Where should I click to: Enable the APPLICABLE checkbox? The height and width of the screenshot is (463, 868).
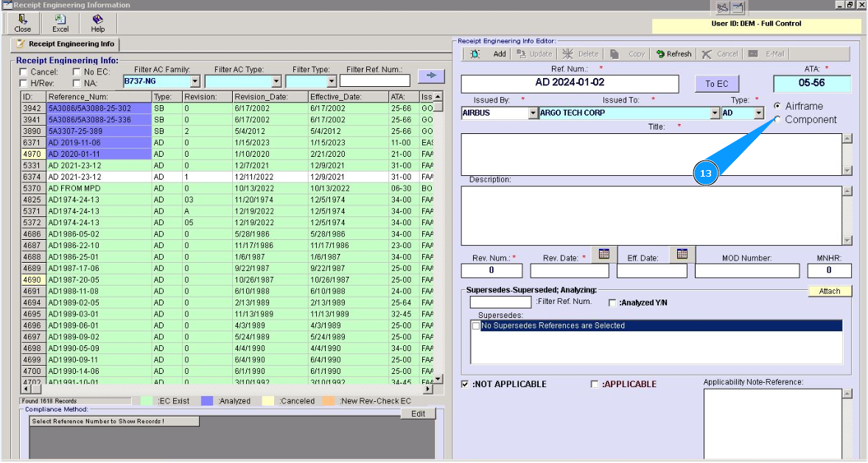point(595,384)
